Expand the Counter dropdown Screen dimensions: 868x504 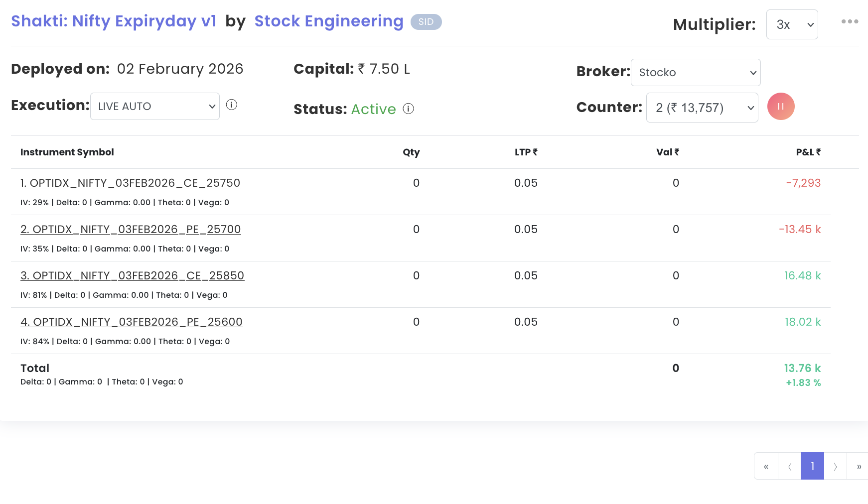[702, 108]
